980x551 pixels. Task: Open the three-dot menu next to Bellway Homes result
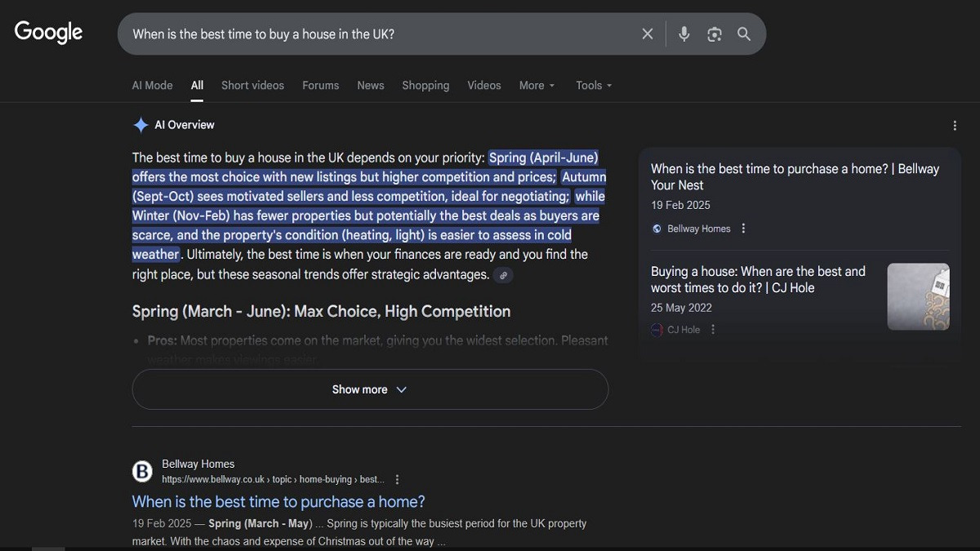pyautogui.click(x=743, y=229)
